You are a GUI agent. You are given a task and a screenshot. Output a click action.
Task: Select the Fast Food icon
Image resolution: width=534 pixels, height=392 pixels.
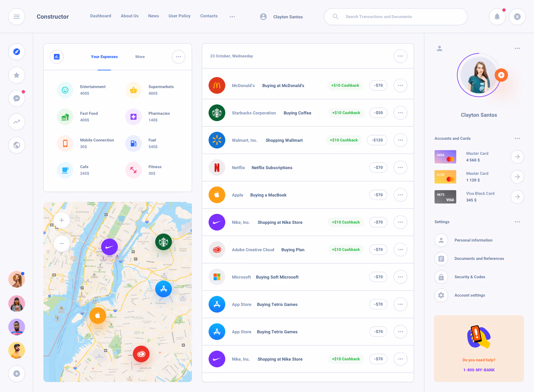click(65, 117)
